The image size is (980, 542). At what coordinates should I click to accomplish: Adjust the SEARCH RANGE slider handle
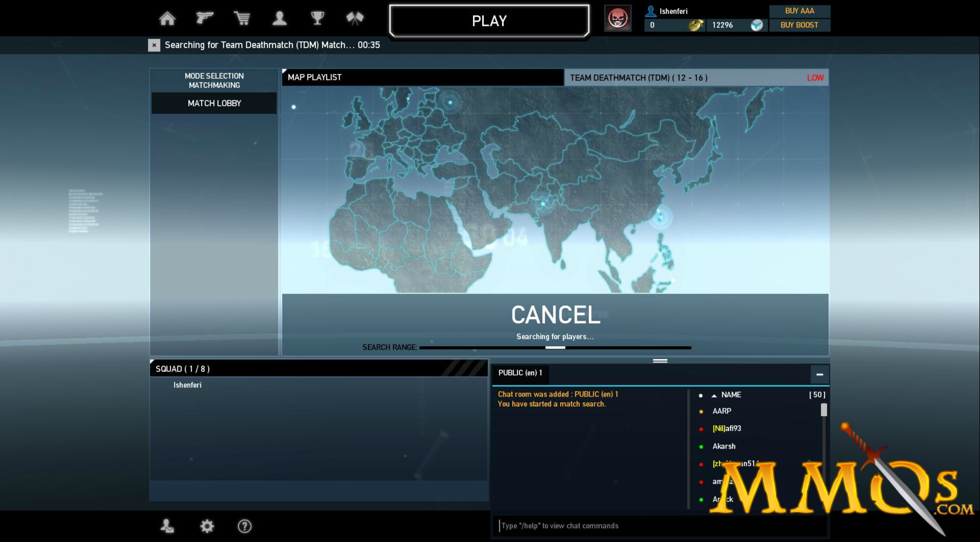point(555,348)
